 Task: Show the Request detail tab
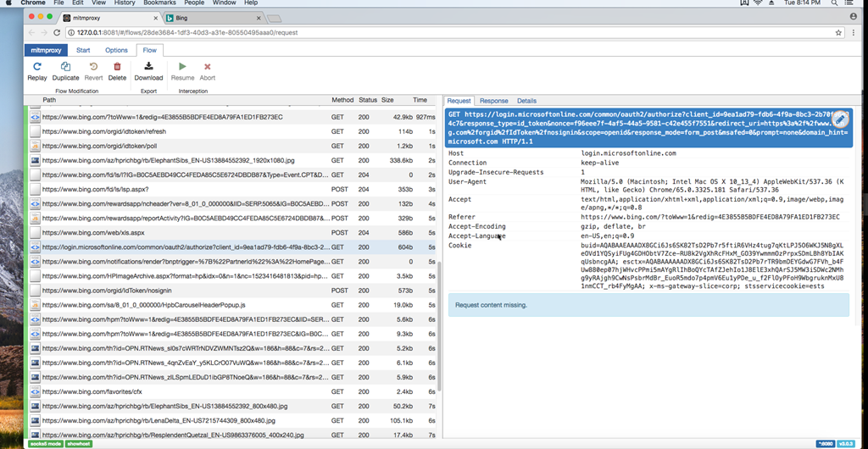(x=459, y=101)
